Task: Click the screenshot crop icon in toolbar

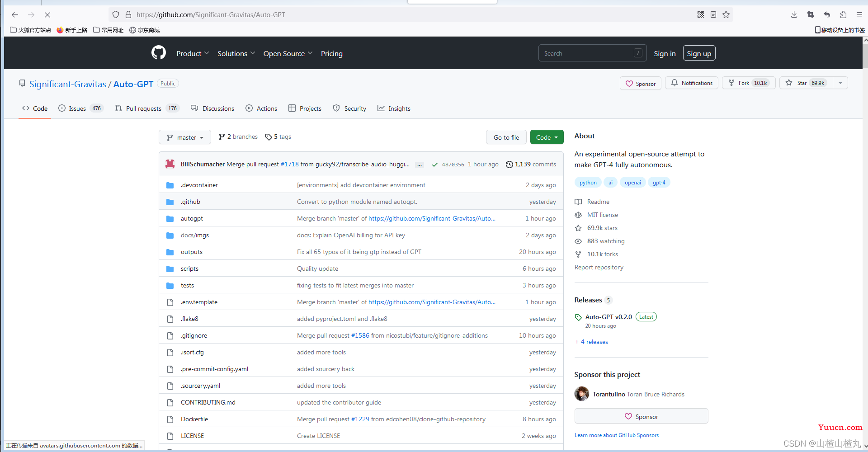Action: click(811, 14)
